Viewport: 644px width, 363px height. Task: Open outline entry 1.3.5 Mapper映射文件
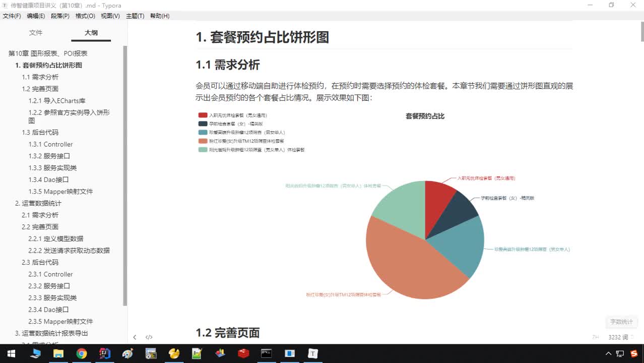coord(60,192)
